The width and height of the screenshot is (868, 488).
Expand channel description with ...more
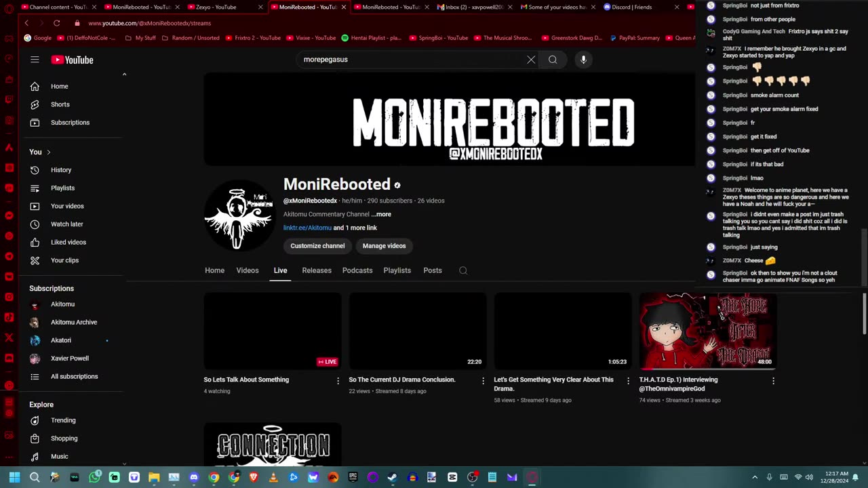381,214
